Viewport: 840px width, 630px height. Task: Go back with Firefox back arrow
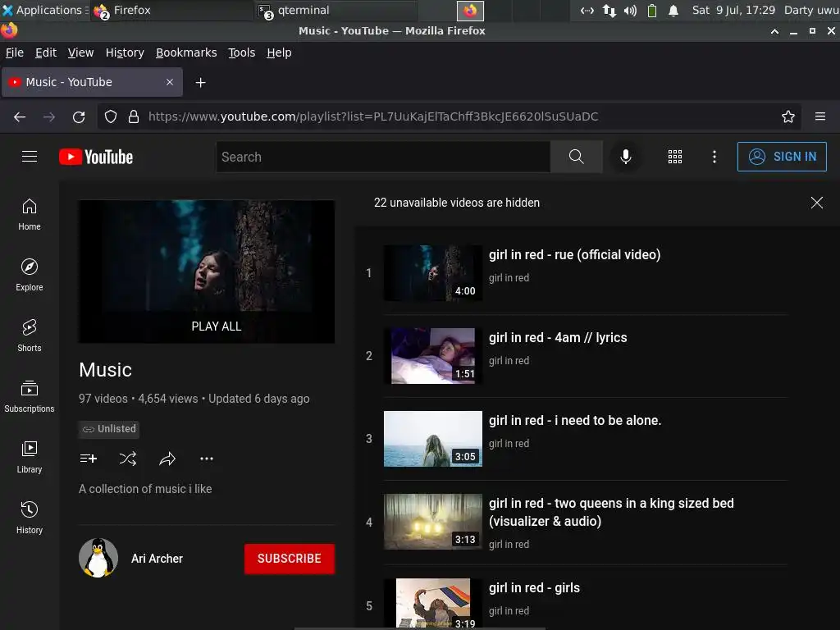(20, 116)
